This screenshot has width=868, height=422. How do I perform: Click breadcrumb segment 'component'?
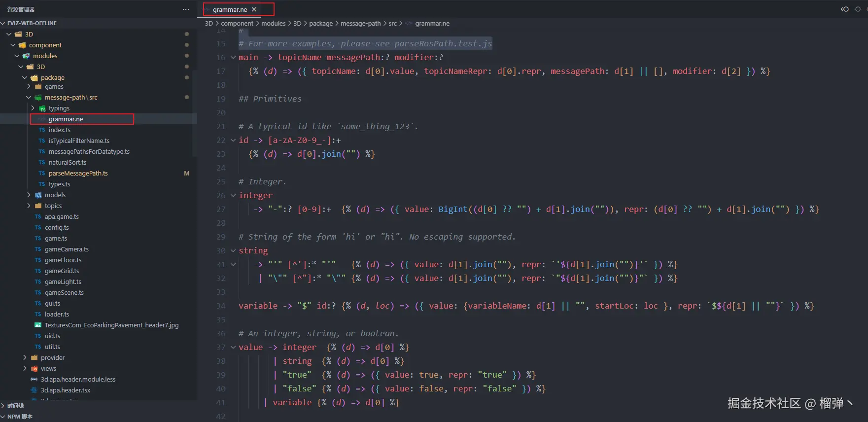point(237,23)
